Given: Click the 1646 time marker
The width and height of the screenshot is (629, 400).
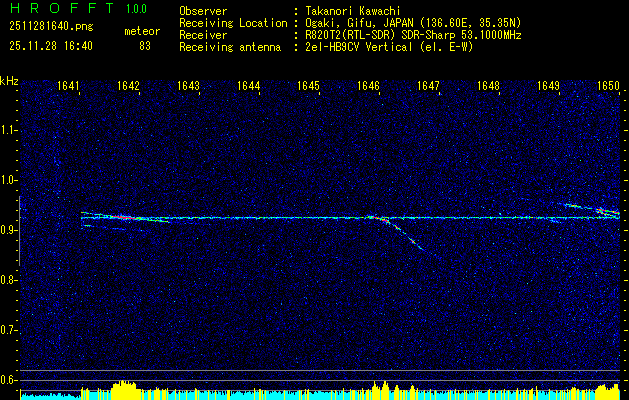Looking at the screenshot, I should 368,86.
